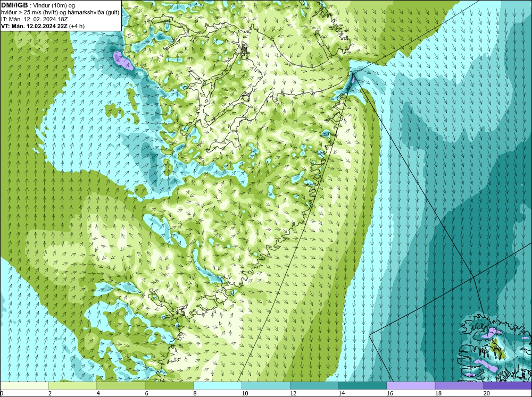
Task: Click the legend scale label '10'
Action: [x=245, y=393]
